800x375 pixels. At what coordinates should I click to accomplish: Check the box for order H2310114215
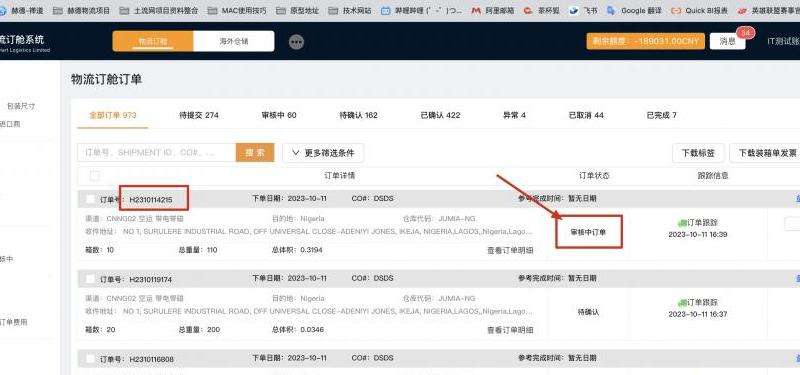90,199
